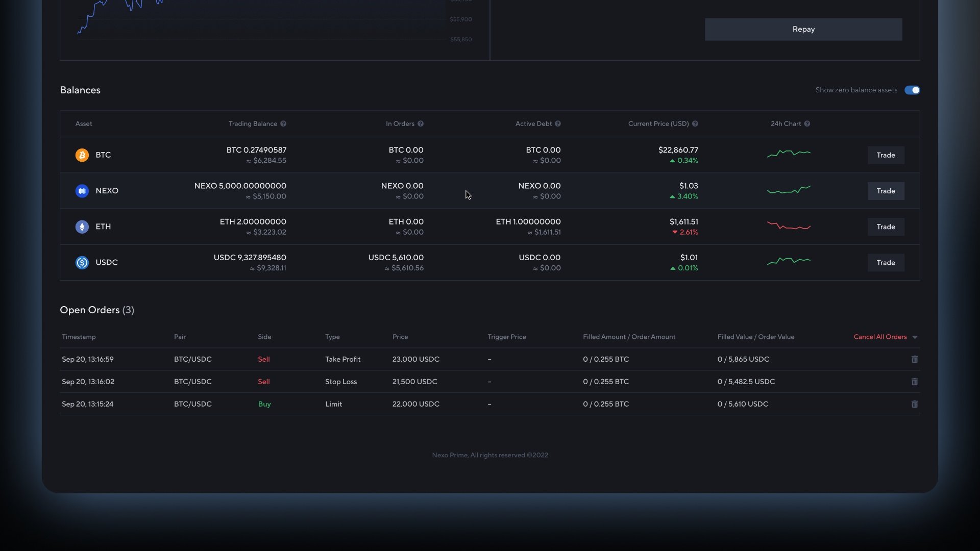This screenshot has width=980, height=551.
Task: Click Filled Value / Order Value header
Action: click(756, 337)
